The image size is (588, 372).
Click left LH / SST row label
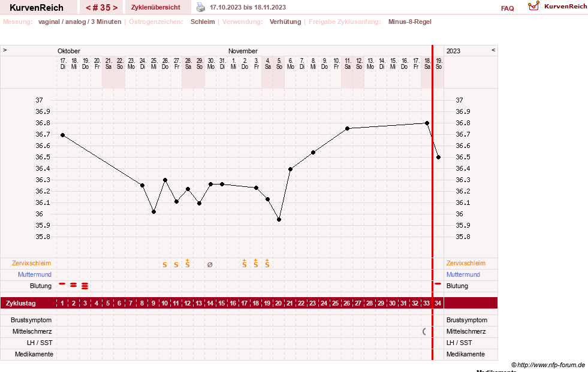40,343
